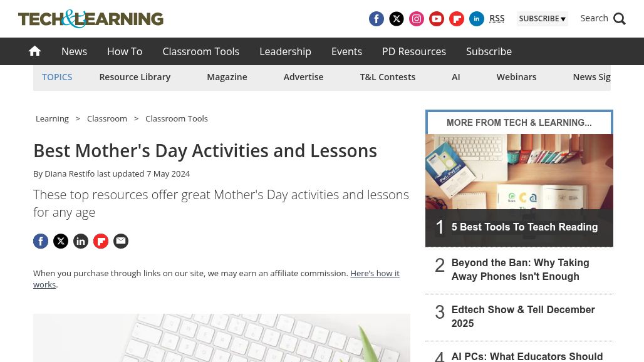
Task: Open "Beyond the Ban" article link
Action: pyautogui.click(x=520, y=269)
